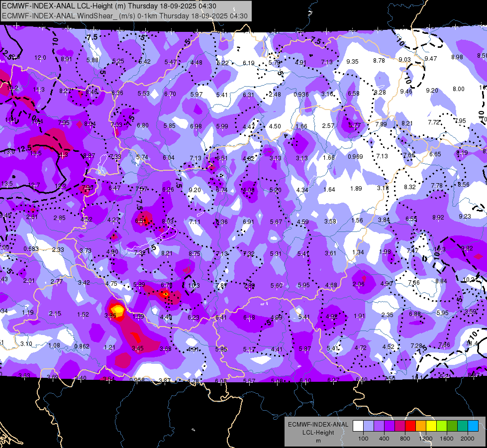Click the dark green legend swatch
487x448 pixels.
tap(452, 426)
